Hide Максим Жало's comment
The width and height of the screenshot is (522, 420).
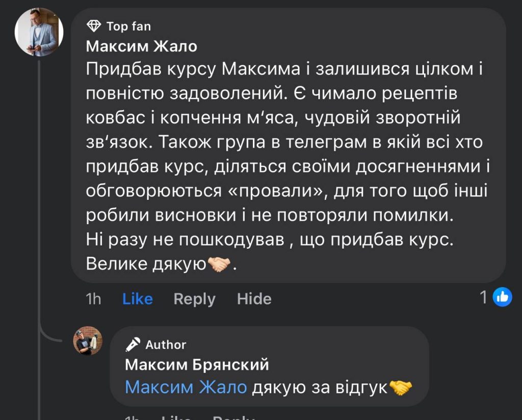(x=254, y=299)
